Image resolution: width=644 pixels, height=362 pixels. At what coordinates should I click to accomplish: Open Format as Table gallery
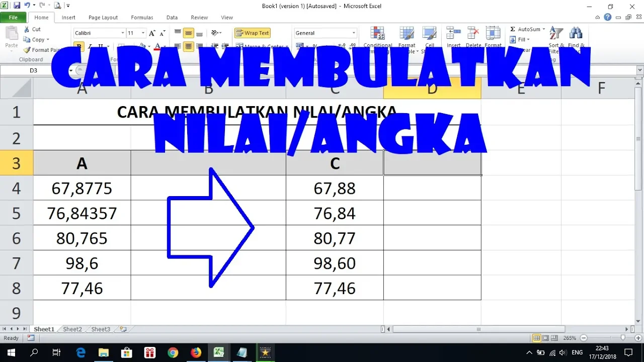(x=407, y=39)
